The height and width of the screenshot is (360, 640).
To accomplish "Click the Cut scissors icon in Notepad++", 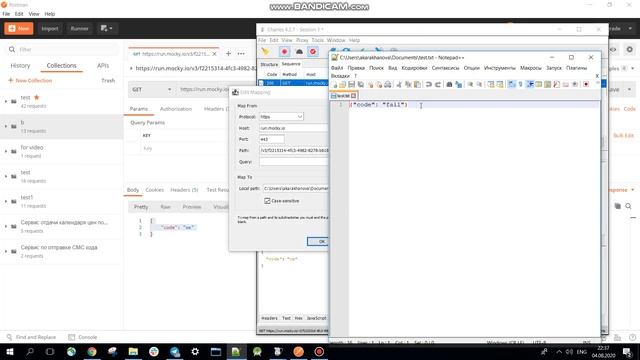I will pos(399,84).
